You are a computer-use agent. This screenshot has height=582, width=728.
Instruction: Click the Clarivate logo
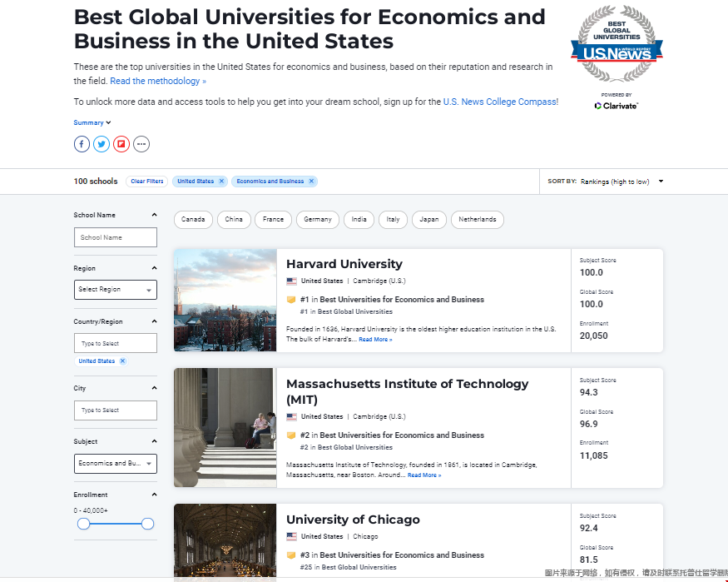(x=617, y=106)
